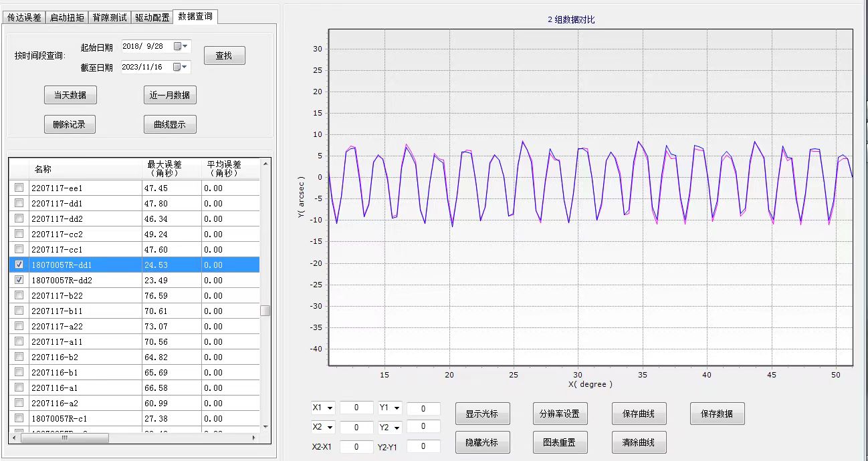Check the 2207117-ee1 record checkbox
This screenshot has width=868, height=461.
(x=19, y=188)
